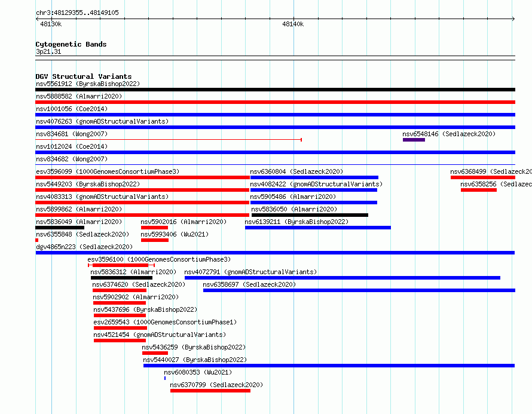The image size is (532, 414).
Task: Click nsv834681 (Wong2007) label
Action: [72, 134]
